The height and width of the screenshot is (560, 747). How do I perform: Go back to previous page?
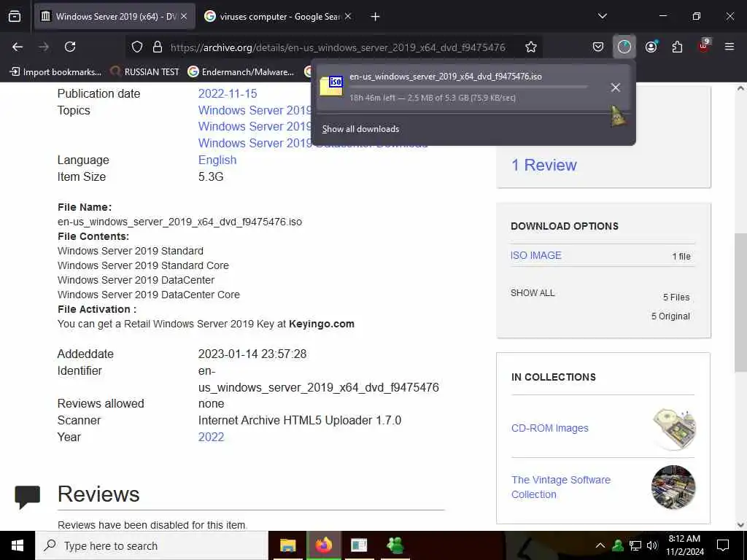[x=18, y=47]
